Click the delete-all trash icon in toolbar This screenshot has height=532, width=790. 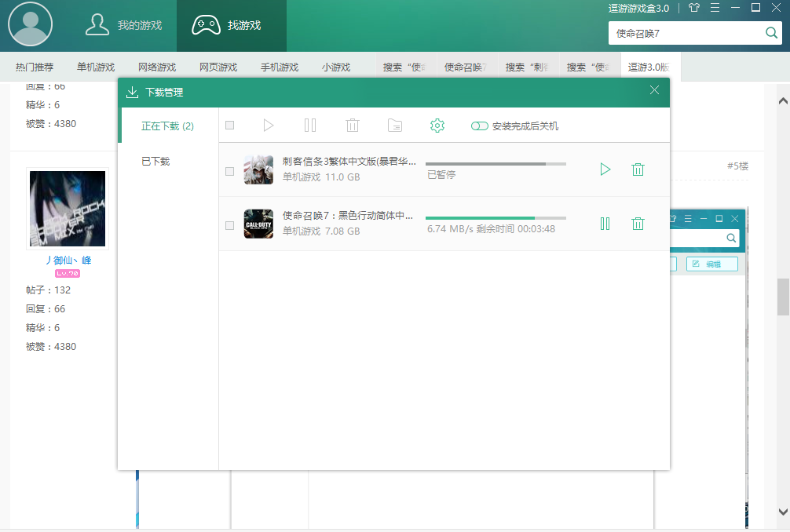click(353, 126)
